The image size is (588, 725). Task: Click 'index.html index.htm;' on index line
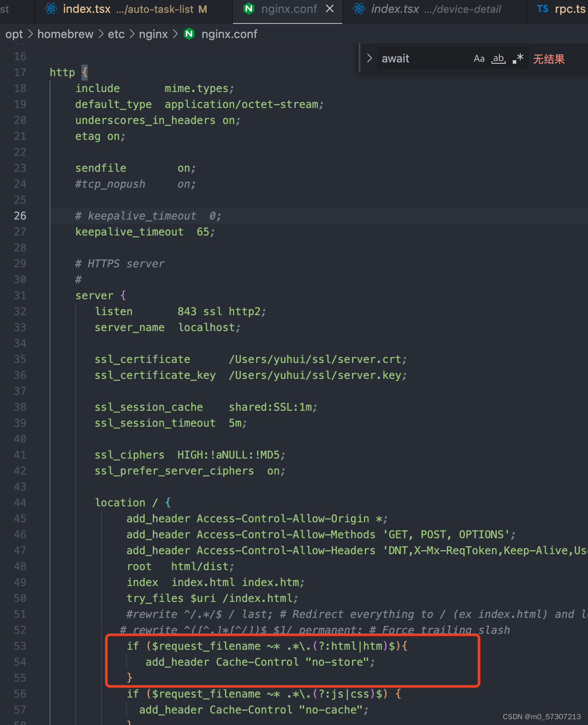pyautogui.click(x=238, y=582)
